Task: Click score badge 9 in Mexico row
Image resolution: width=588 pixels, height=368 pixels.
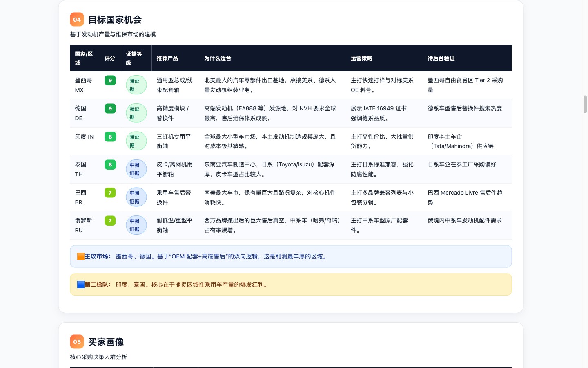Action: 110,81
